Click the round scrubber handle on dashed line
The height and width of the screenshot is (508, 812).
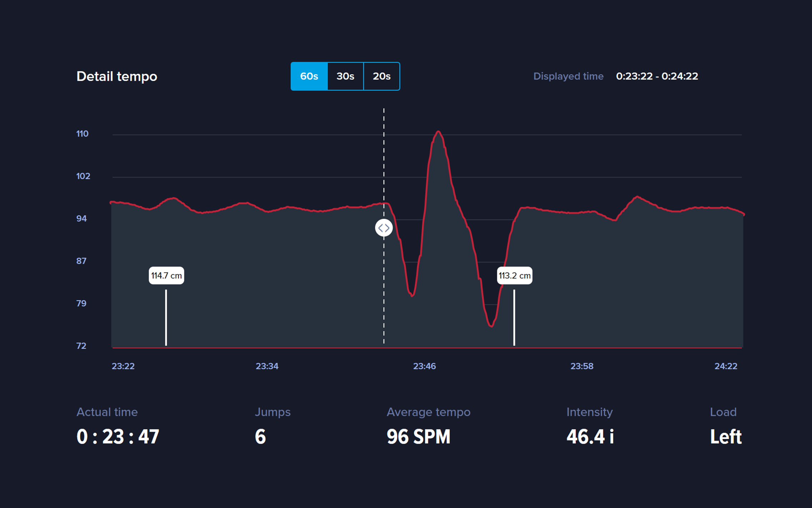click(384, 228)
